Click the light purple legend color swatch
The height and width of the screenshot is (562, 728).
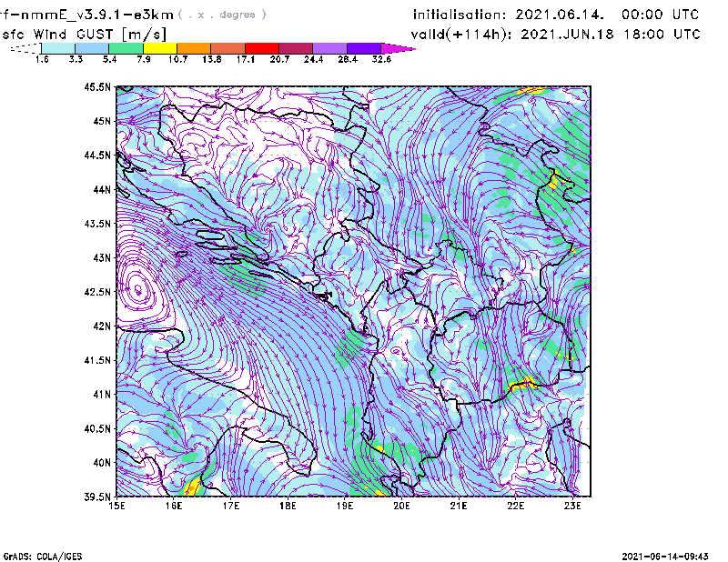point(329,48)
